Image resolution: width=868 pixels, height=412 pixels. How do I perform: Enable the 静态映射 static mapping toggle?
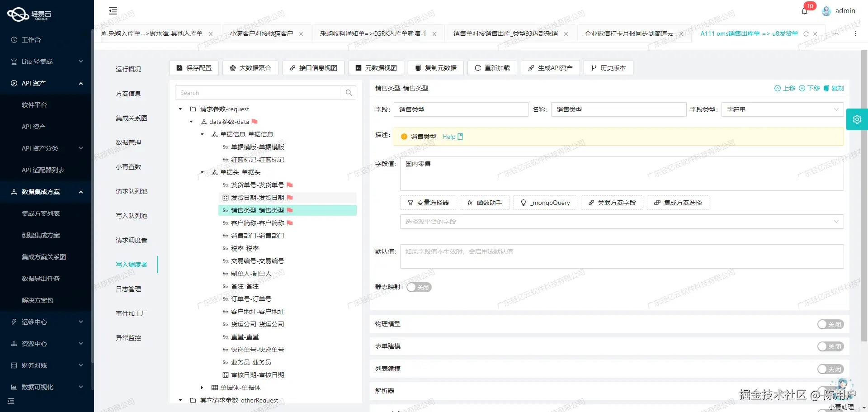419,287
